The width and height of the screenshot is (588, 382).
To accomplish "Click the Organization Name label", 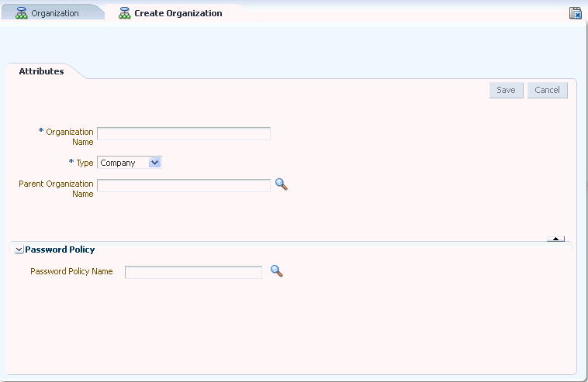I will coord(69,136).
